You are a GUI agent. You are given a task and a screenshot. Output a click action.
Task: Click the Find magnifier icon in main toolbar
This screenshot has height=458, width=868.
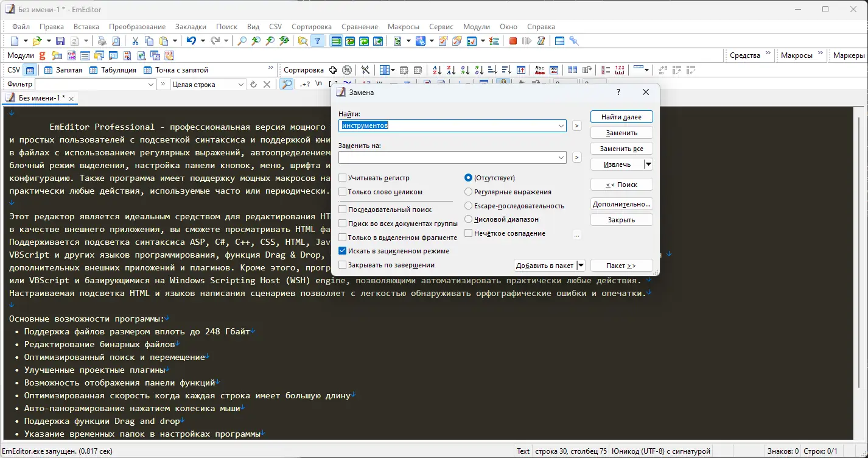pos(242,41)
